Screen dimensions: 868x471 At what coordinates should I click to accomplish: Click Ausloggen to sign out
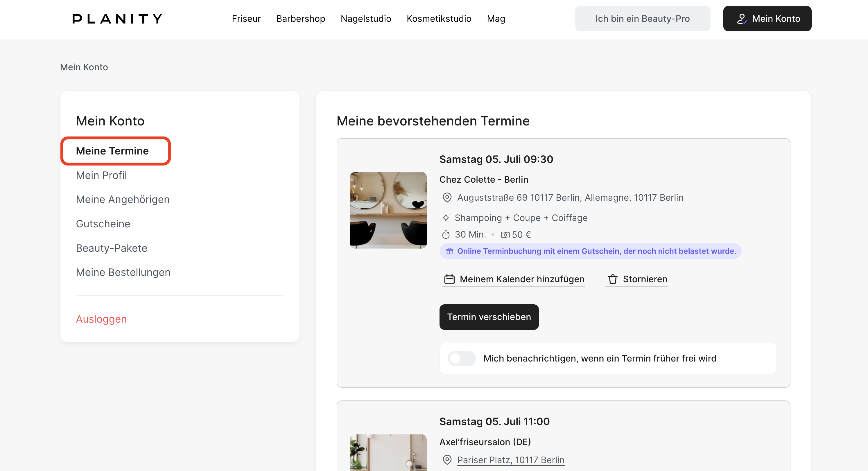click(x=101, y=319)
